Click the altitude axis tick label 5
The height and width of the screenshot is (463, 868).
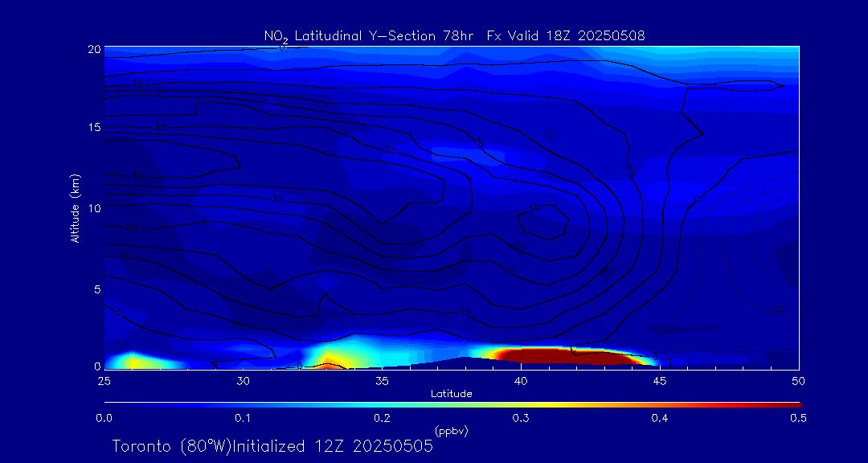(97, 289)
